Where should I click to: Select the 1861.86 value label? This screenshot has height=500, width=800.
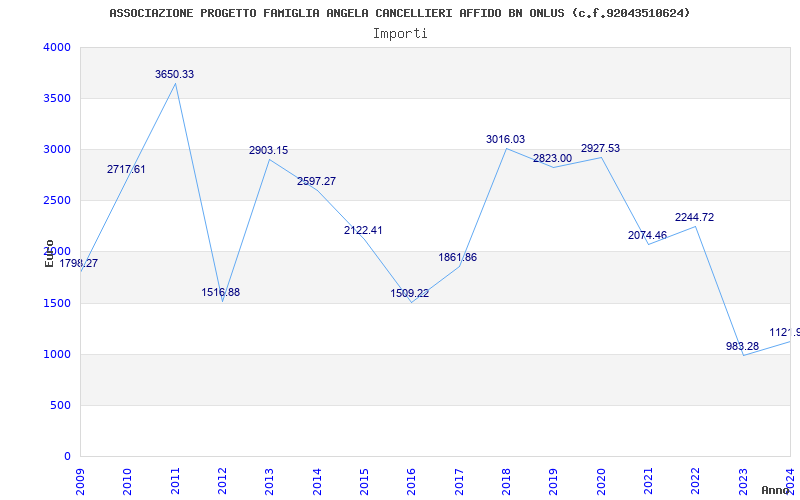tap(458, 257)
